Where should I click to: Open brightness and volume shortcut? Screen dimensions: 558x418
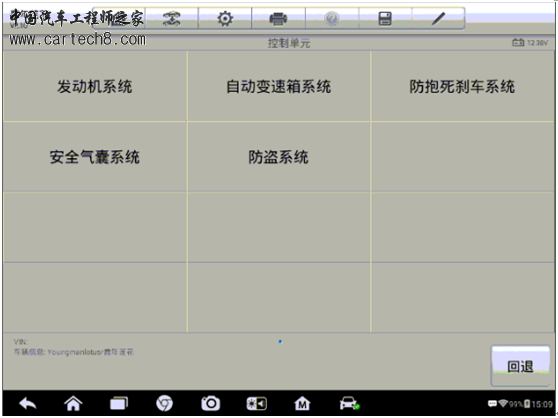[257, 404]
